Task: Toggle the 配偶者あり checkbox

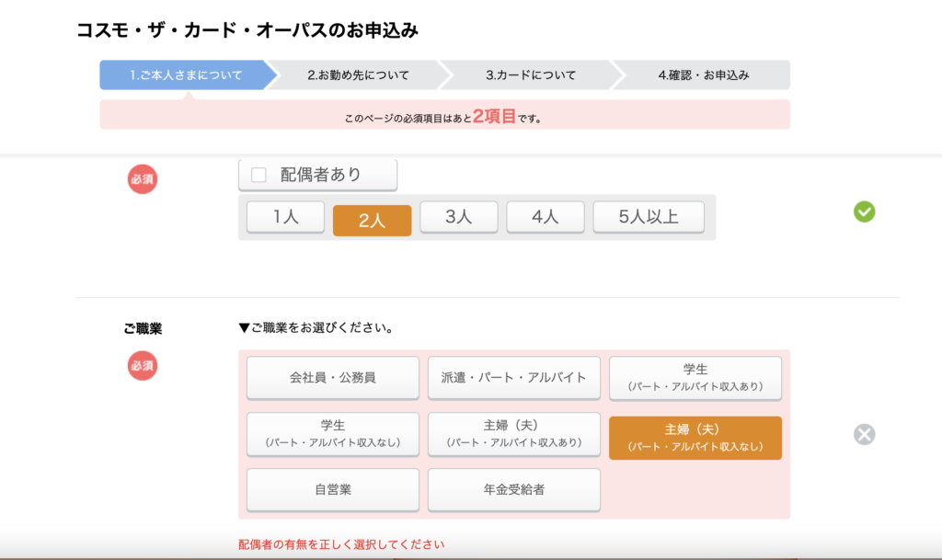Action: pos(259,175)
